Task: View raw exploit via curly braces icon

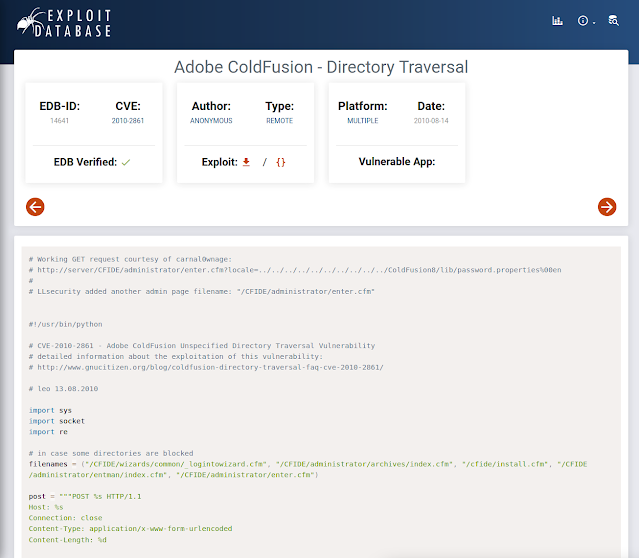Action: click(280, 162)
